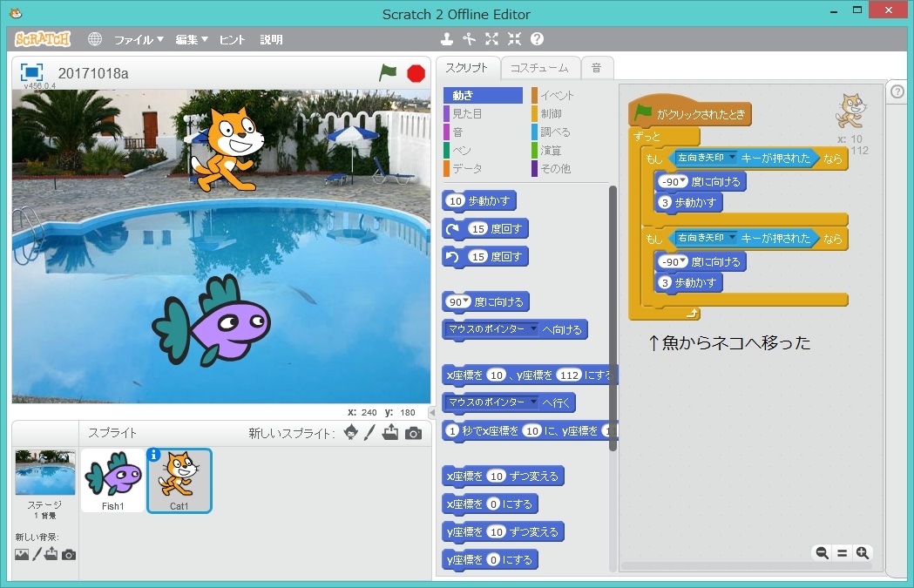Click the globe language icon
This screenshot has height=588, width=914.
pyautogui.click(x=95, y=39)
